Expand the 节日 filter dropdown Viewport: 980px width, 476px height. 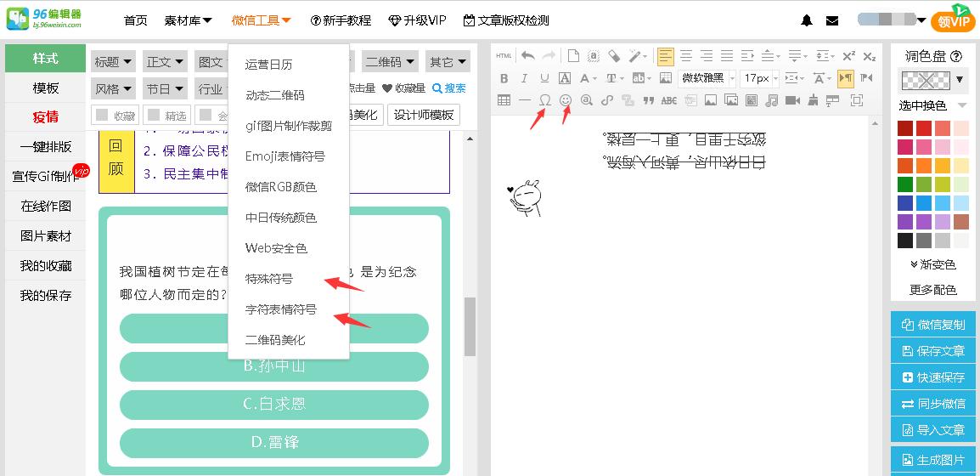point(165,88)
